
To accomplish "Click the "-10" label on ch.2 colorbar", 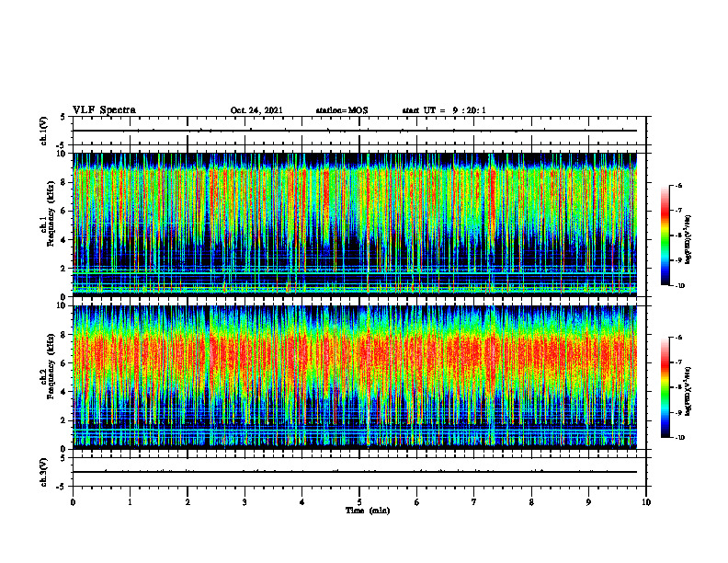I will [680, 438].
